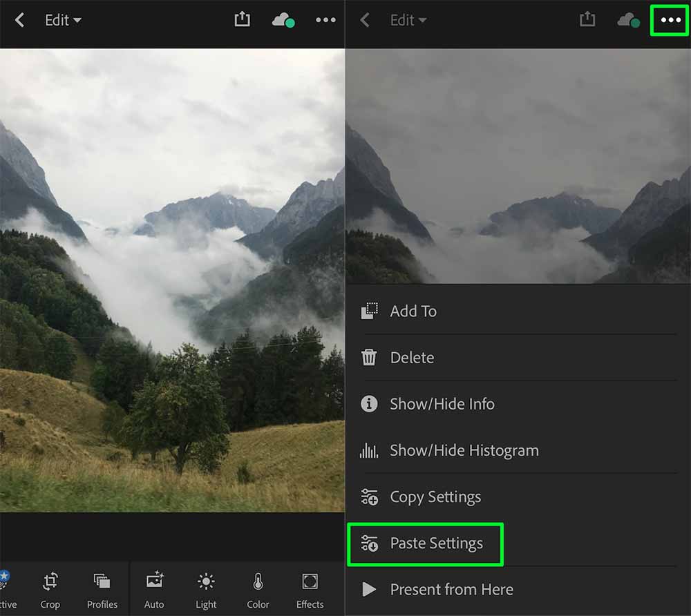Viewport: 691px width, 616px height.
Task: Choose Add To from the menu
Action: click(518, 311)
